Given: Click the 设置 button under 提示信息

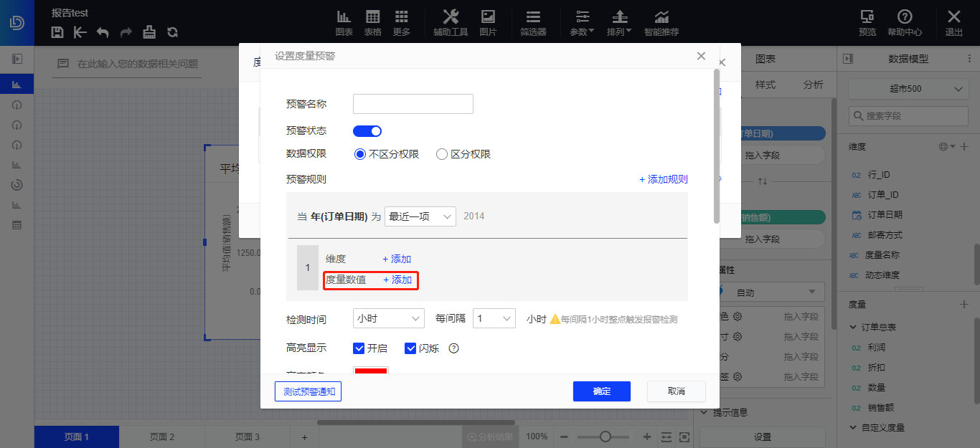Looking at the screenshot, I should (x=763, y=437).
